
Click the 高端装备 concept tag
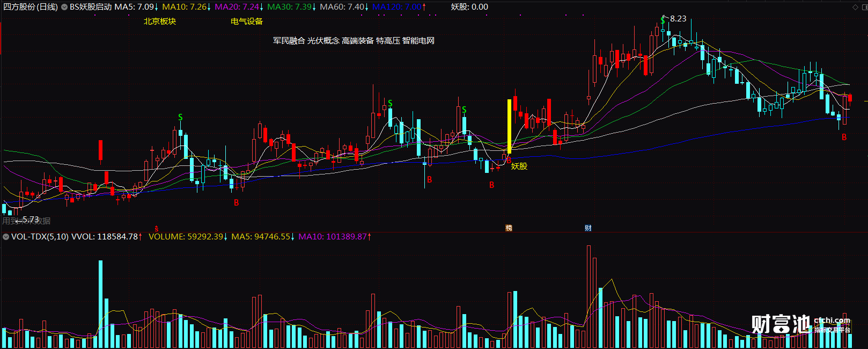(358, 41)
